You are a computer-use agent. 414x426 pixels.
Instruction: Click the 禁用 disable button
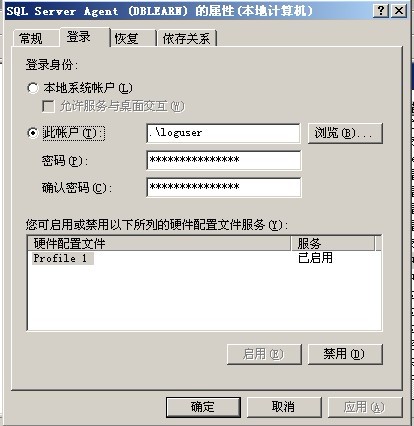tap(345, 354)
